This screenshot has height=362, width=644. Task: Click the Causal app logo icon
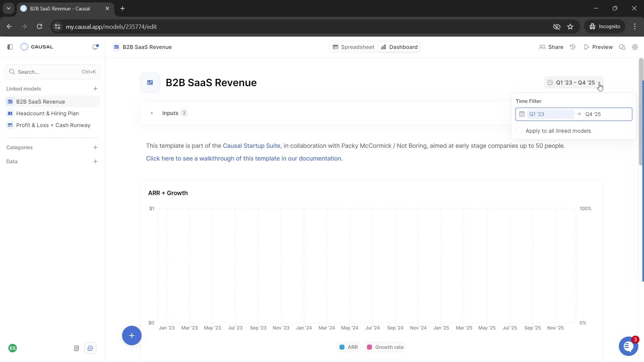(x=24, y=47)
